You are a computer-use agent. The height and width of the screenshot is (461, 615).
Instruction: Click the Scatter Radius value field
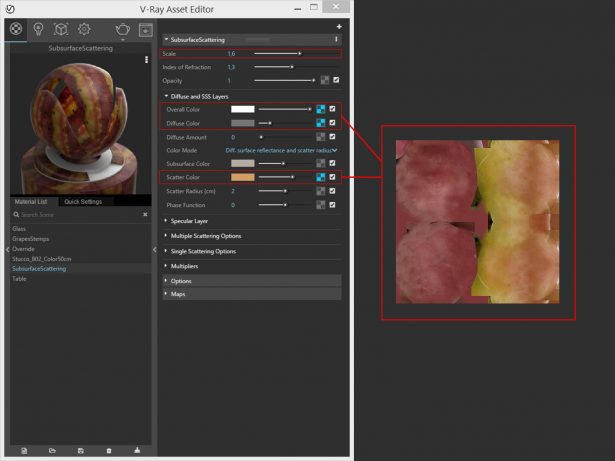coord(233,191)
